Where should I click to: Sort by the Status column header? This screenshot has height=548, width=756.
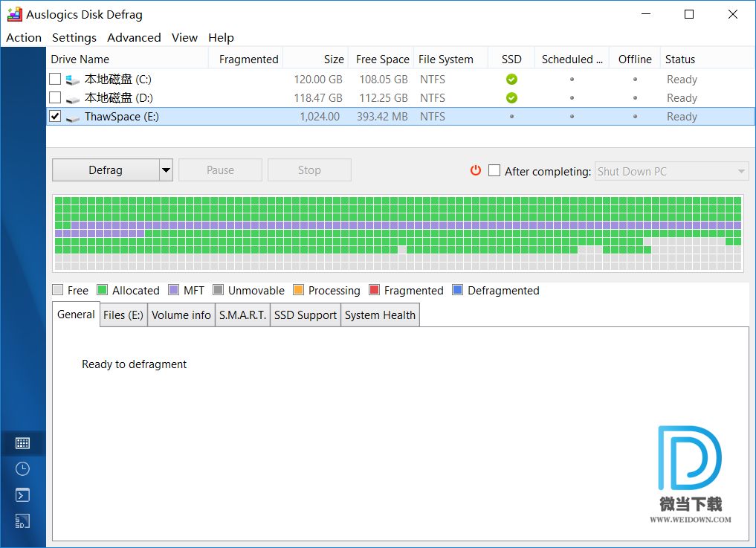[x=707, y=59]
